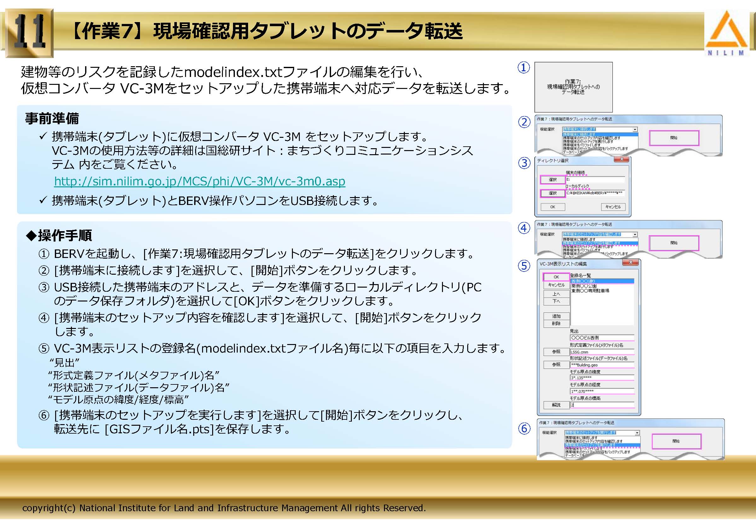The width and height of the screenshot is (756, 532).
Task: Click the NILIM logo in header
Action: pos(726,34)
